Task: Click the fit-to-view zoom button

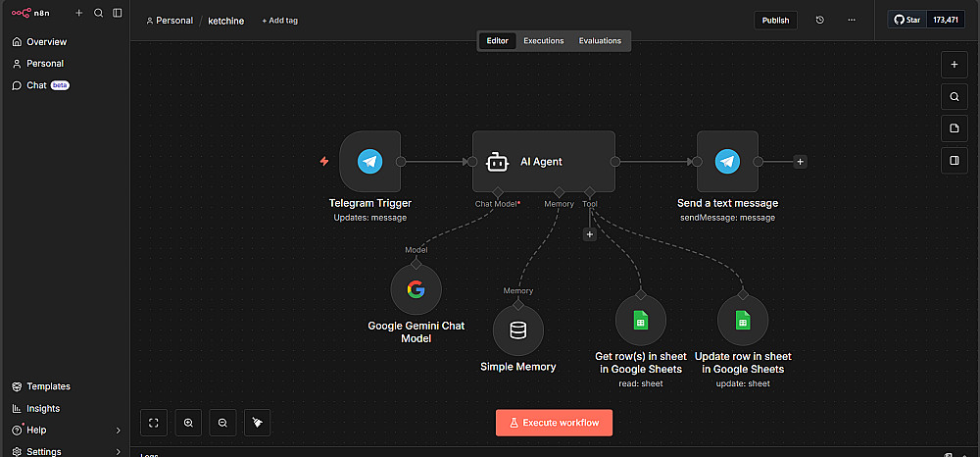Action: 154,423
